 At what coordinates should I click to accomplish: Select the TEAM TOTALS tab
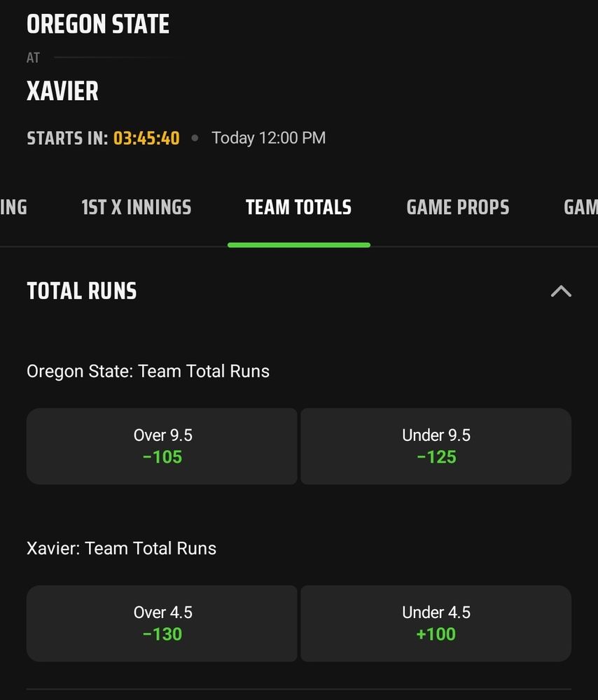[298, 207]
